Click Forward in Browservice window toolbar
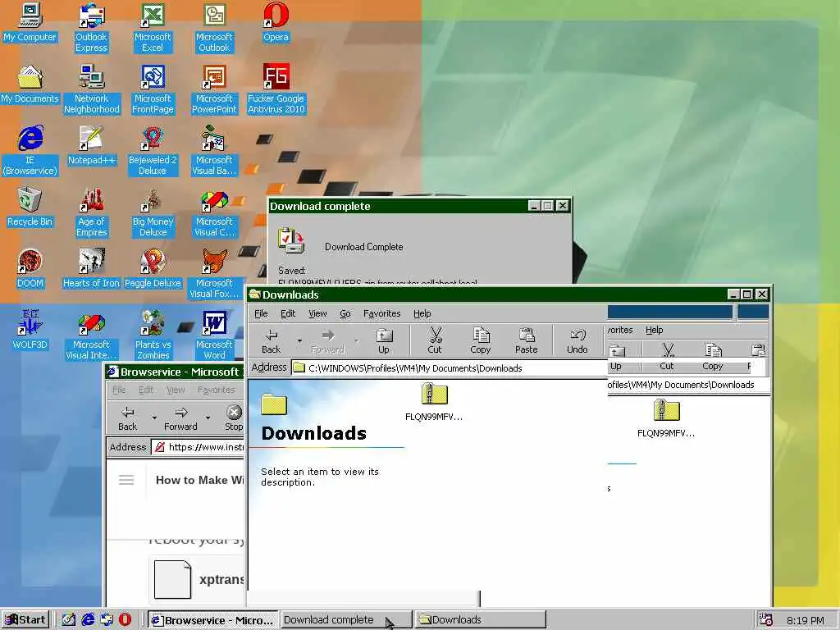840x630 pixels. pos(180,418)
